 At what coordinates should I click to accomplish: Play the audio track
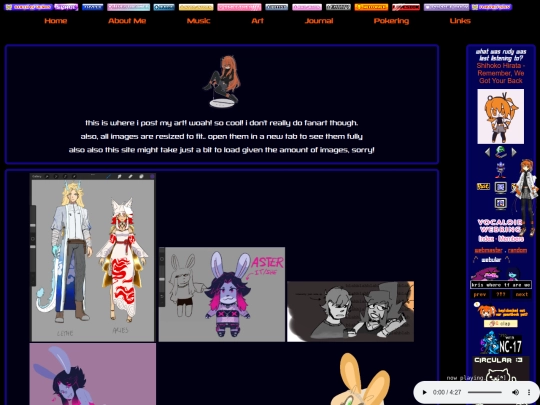424,392
